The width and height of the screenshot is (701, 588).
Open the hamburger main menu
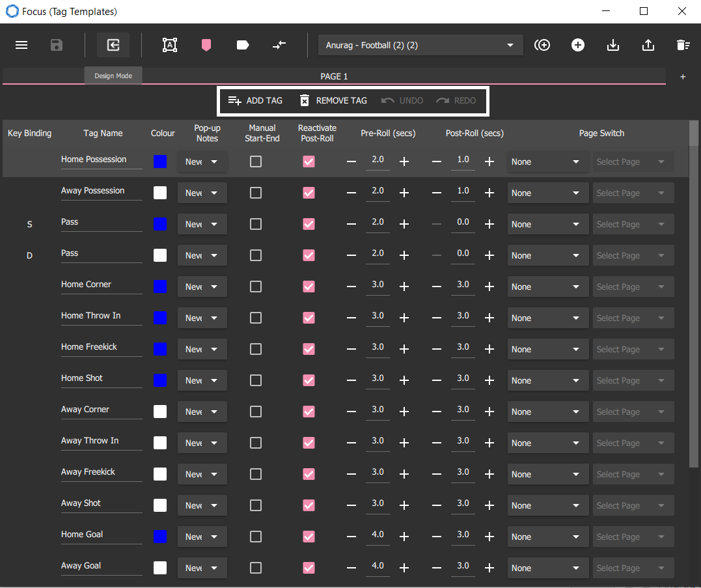coord(21,45)
